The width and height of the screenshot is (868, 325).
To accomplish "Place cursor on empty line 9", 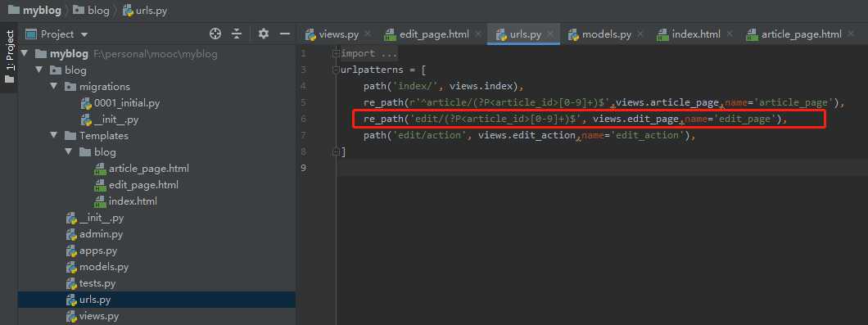I will [603, 168].
